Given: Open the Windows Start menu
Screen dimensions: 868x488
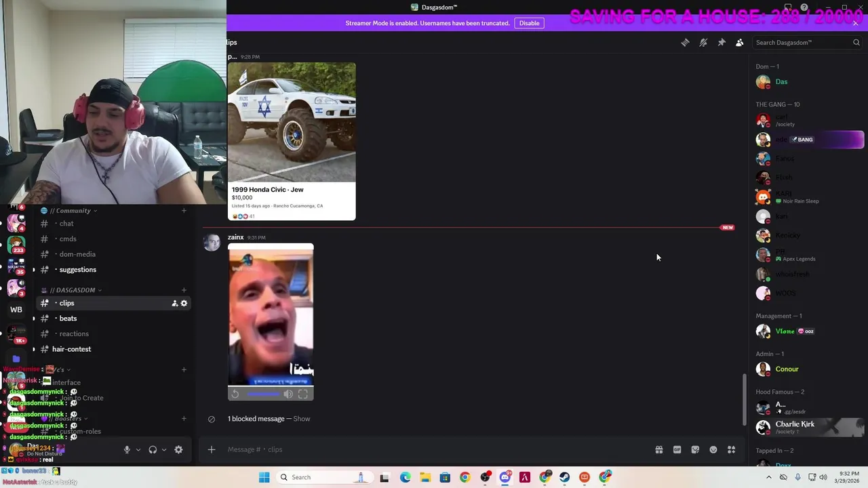Looking at the screenshot, I should tap(264, 477).
